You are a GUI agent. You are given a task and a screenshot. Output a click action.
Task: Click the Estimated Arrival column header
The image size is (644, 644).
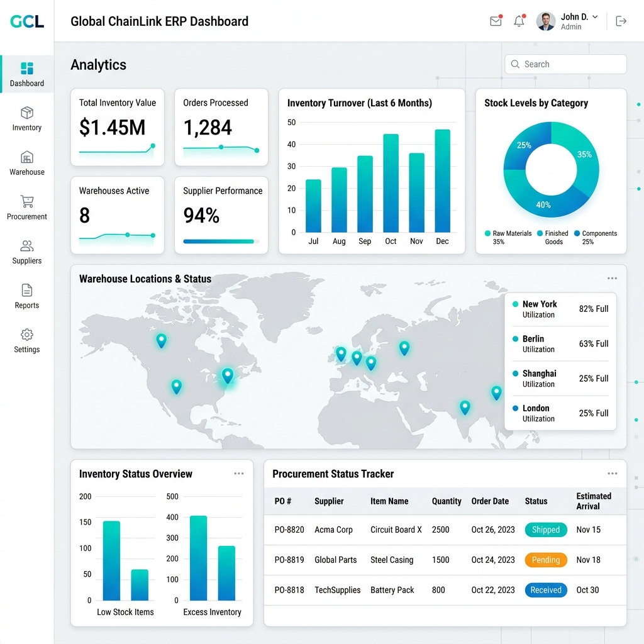594,501
